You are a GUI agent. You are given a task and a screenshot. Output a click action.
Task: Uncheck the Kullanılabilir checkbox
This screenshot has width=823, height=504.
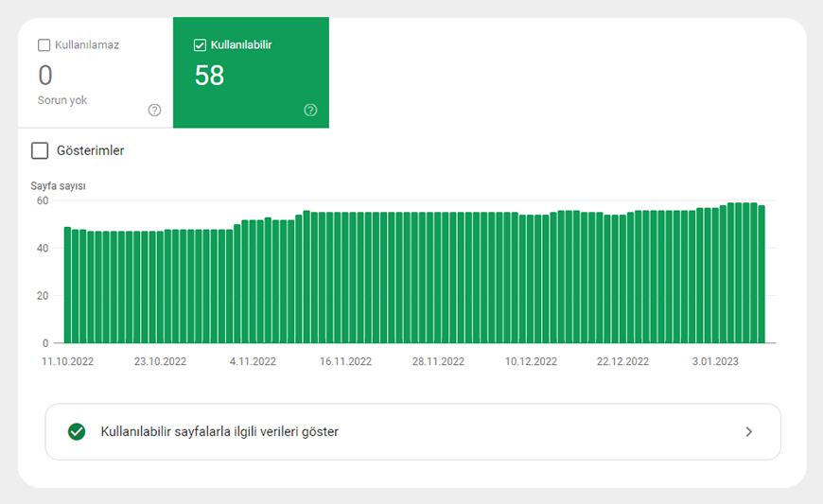[x=200, y=44]
